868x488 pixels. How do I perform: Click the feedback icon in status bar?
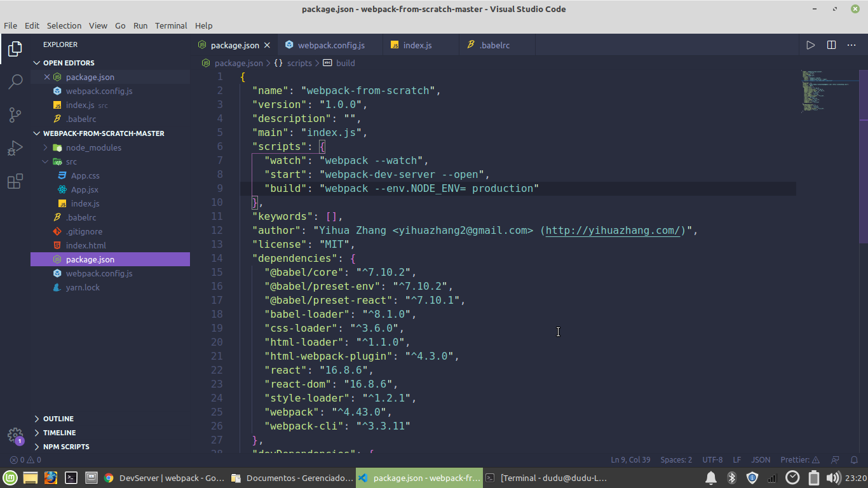(x=835, y=459)
